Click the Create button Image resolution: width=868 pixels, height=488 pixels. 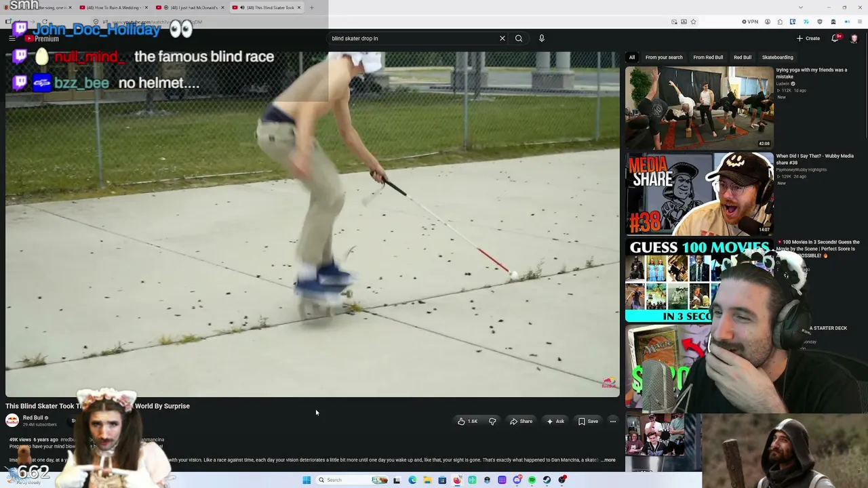point(808,39)
